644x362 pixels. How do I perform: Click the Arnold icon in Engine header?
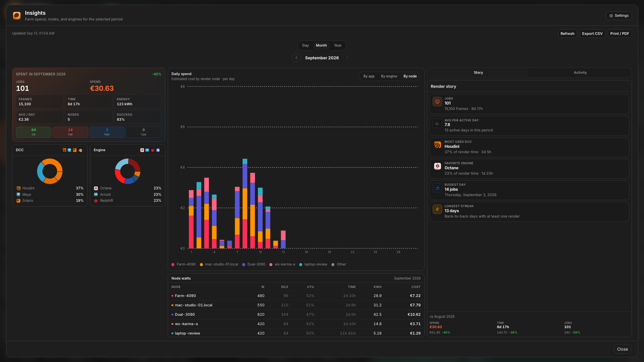(x=147, y=150)
